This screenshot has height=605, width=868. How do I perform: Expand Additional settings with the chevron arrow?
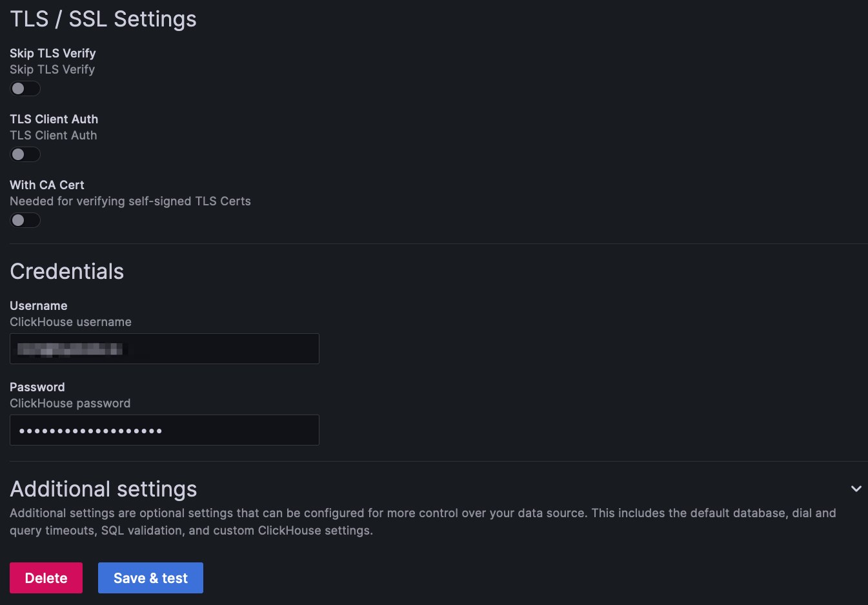(856, 489)
